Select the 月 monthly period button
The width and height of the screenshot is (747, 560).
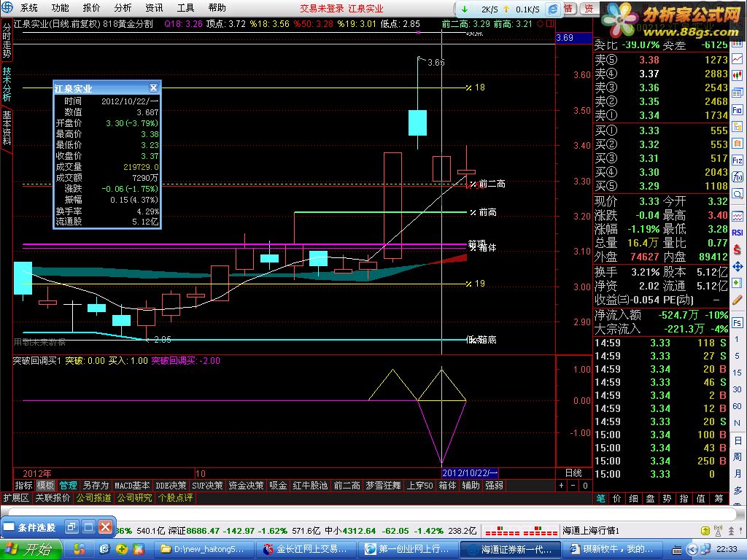[x=737, y=473]
